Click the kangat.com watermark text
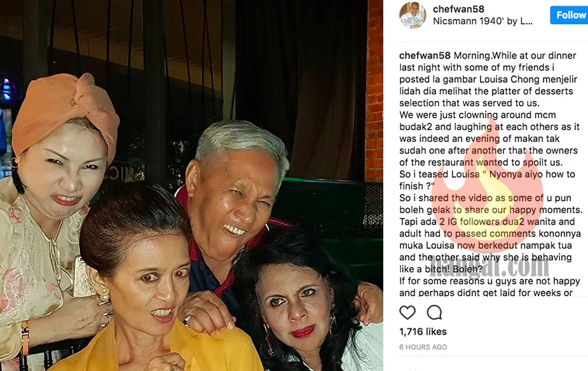This screenshot has height=371, width=588. (x=489, y=265)
